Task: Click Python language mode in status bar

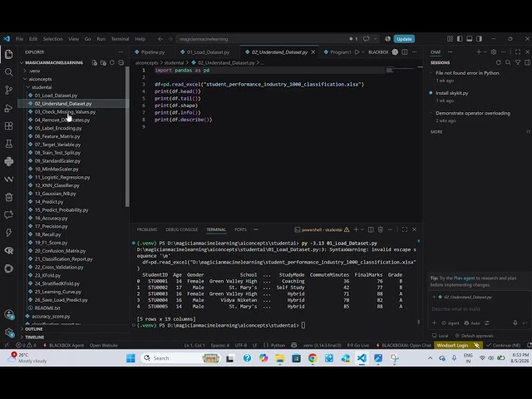Action: click(x=278, y=346)
